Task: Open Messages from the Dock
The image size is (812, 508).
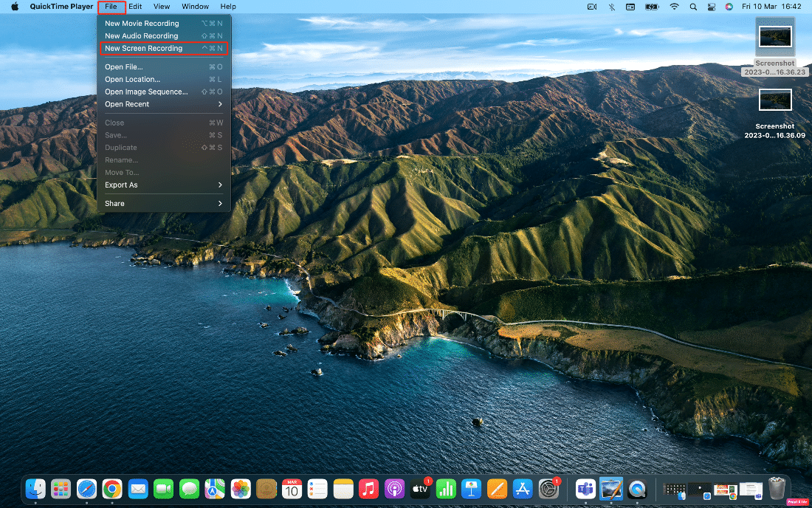Action: coord(190,489)
